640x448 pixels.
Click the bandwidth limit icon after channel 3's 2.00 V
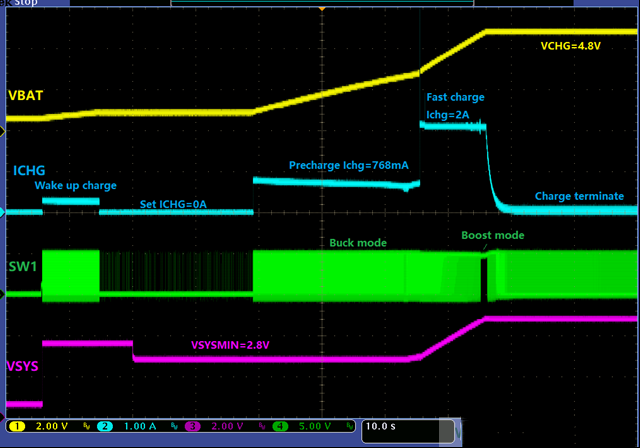coord(262,426)
